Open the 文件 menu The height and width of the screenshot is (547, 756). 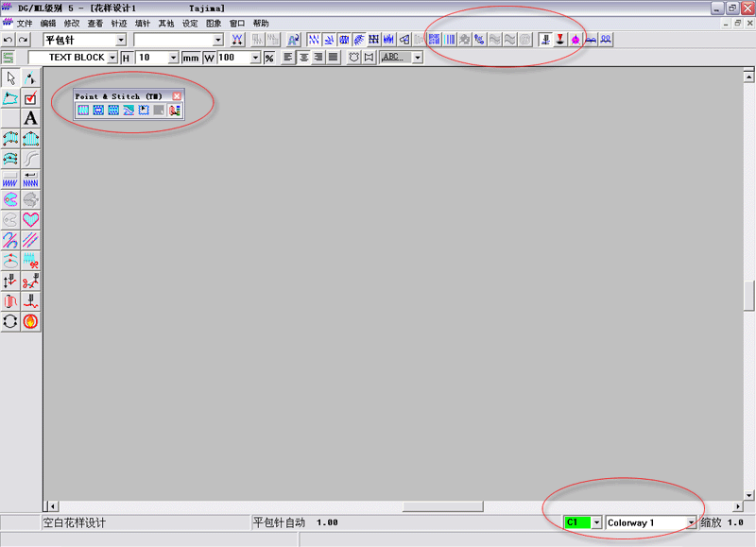(25, 23)
